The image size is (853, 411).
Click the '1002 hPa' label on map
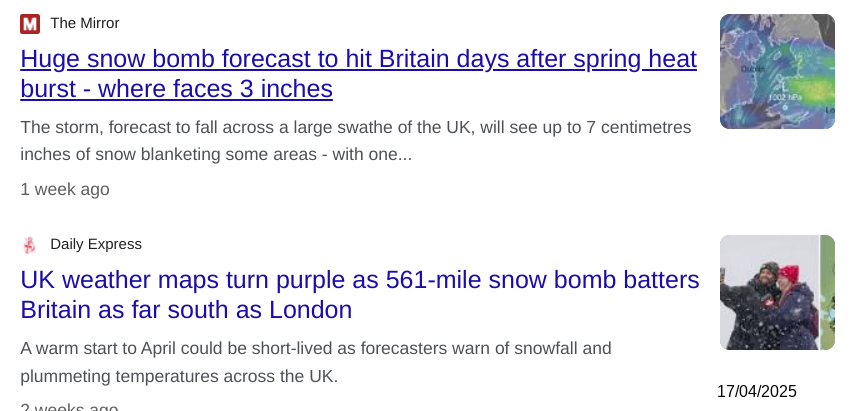[x=785, y=97]
